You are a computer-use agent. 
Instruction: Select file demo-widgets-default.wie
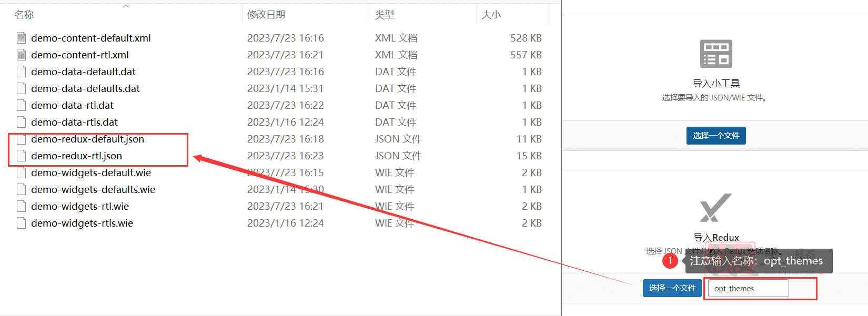coord(91,172)
